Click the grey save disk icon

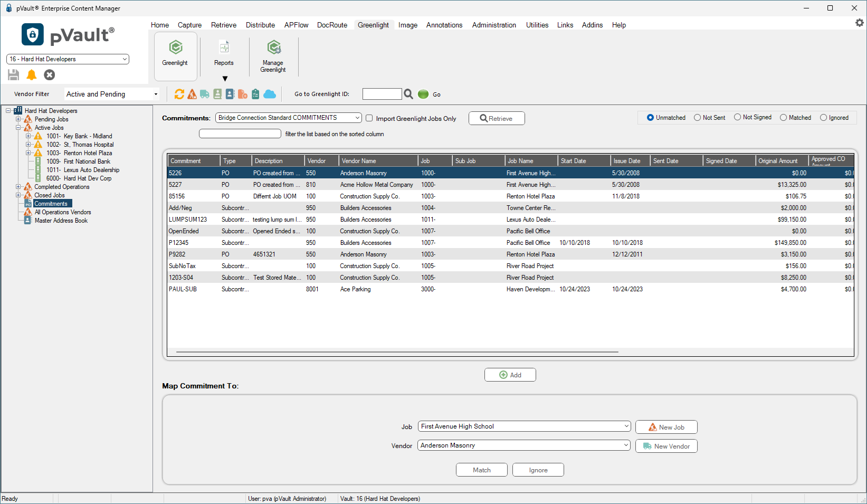coord(14,75)
